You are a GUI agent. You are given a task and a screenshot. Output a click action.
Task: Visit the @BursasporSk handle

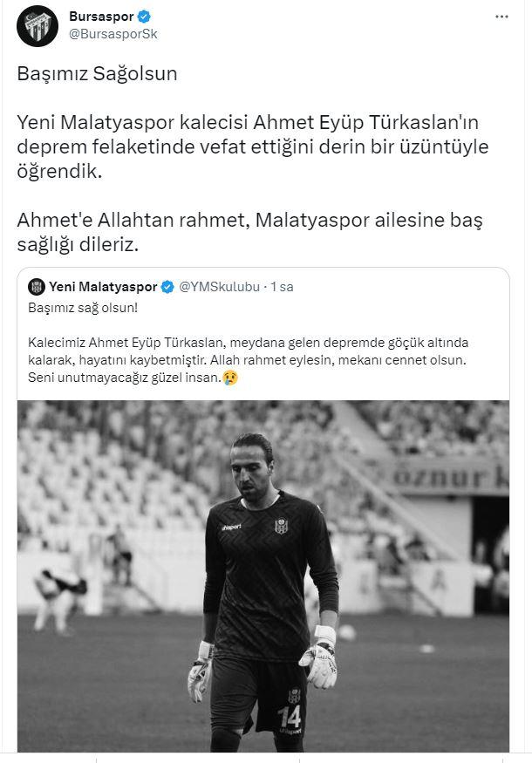pyautogui.click(x=113, y=35)
